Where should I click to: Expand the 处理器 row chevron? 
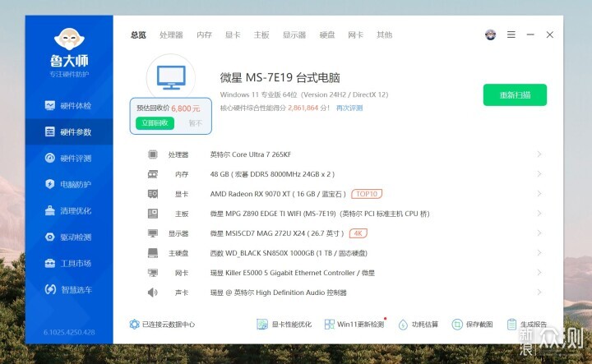coord(539,154)
